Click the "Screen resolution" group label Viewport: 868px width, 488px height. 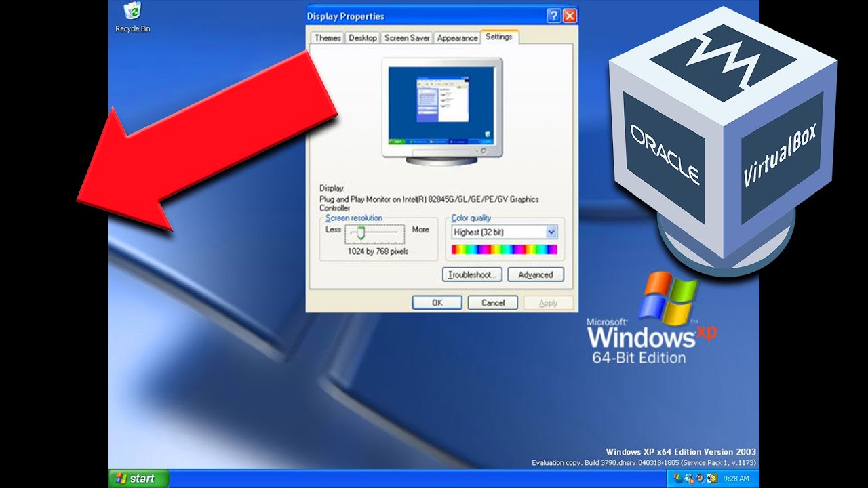(x=354, y=218)
